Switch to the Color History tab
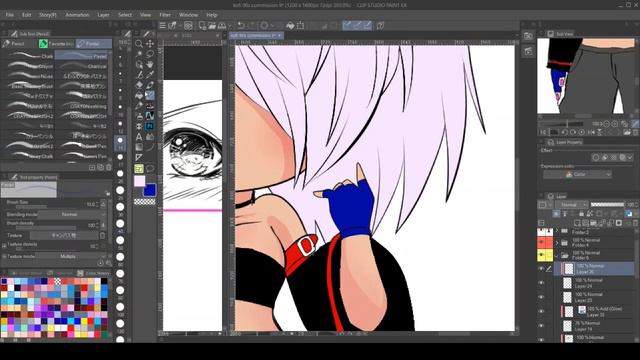Screen dimensions: 640x360 pyautogui.click(x=93, y=273)
